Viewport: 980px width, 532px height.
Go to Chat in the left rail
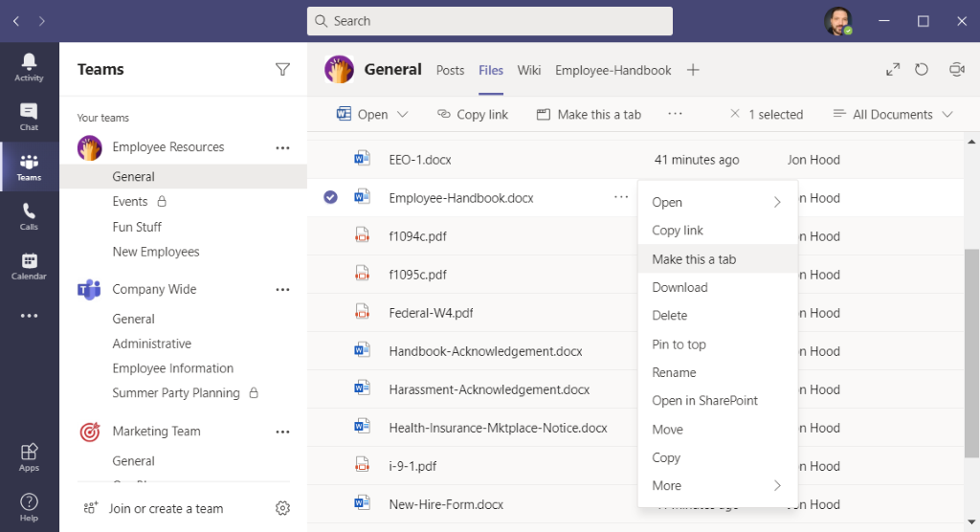point(29,116)
